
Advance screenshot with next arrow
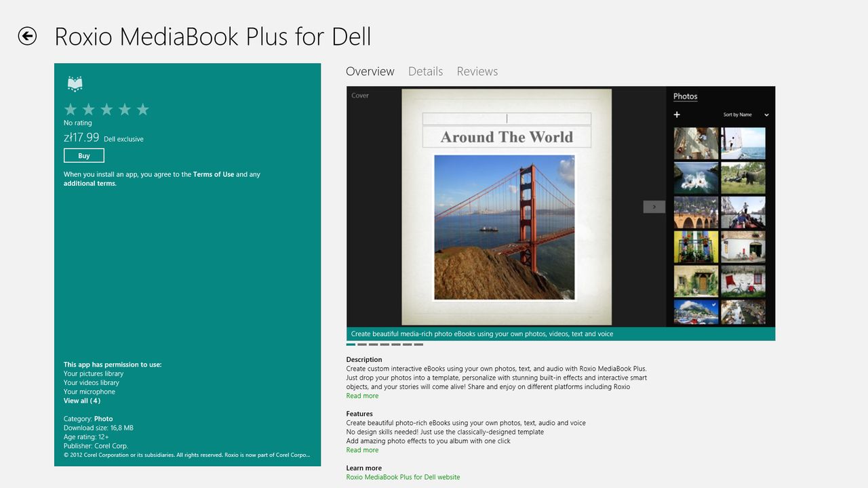click(654, 207)
